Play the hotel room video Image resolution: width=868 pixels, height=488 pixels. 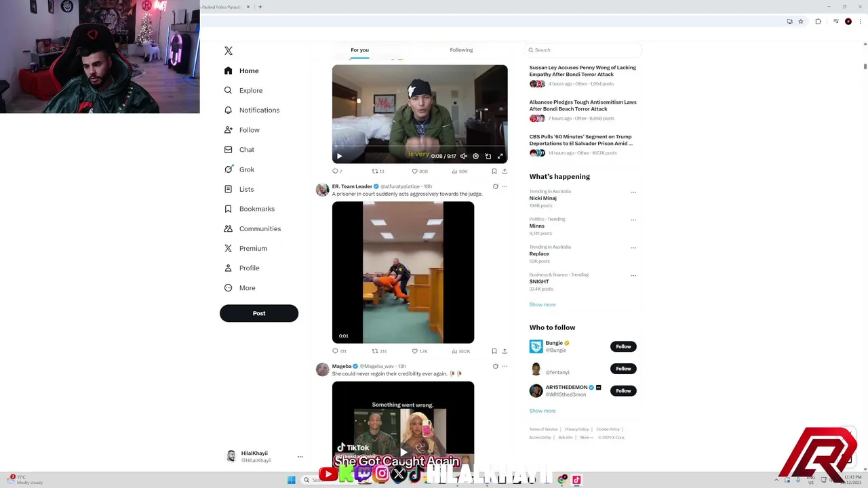(x=340, y=156)
